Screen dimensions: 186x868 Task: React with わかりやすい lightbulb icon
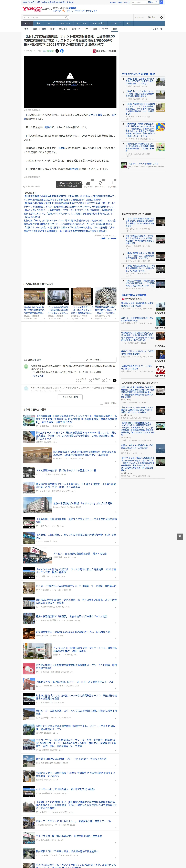(100, 183)
